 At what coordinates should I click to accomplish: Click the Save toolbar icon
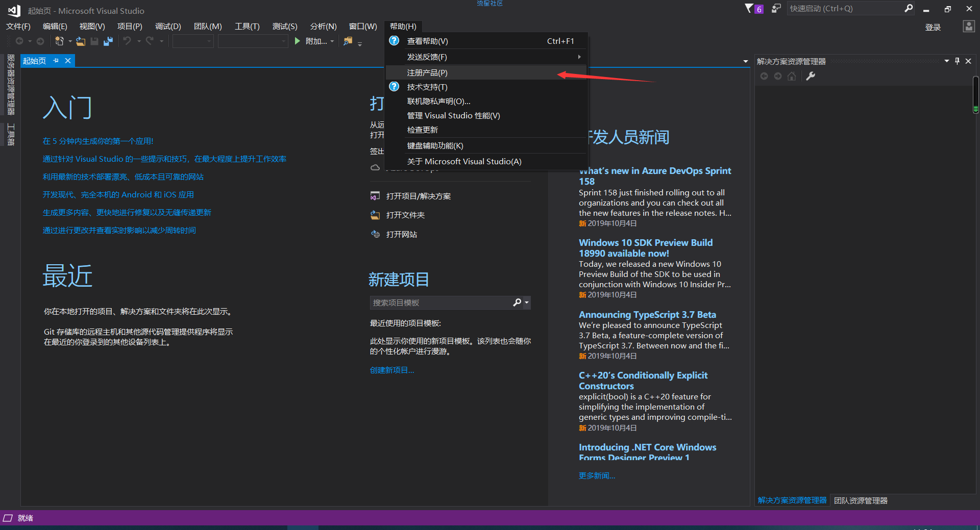pos(94,41)
